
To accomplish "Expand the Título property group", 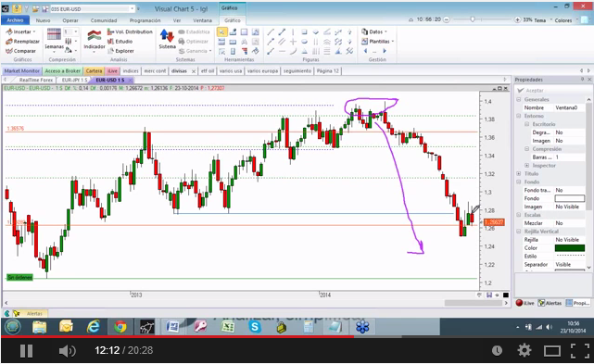I will coord(519,173).
